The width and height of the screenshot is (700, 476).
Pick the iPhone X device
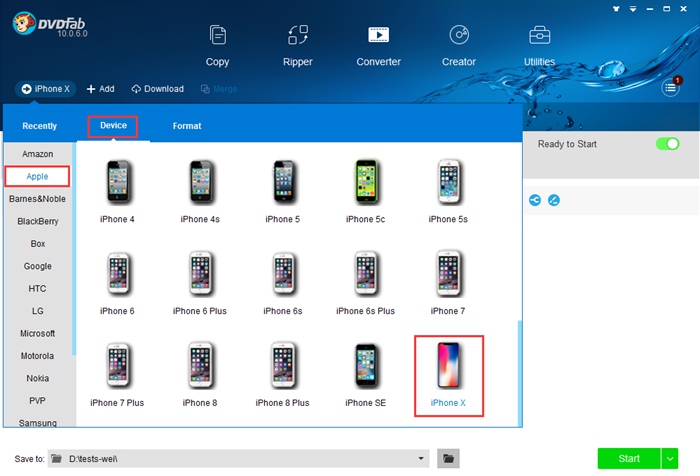[449, 376]
